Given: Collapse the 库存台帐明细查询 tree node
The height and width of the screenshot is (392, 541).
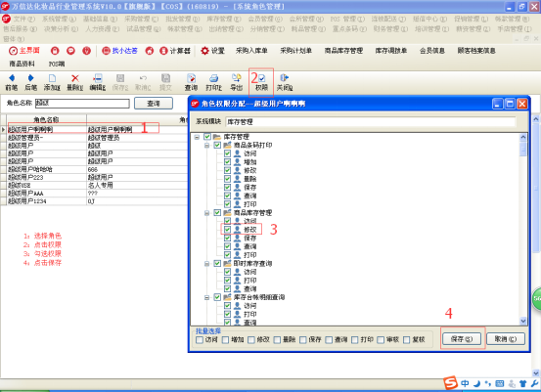Looking at the screenshot, I should [206, 297].
